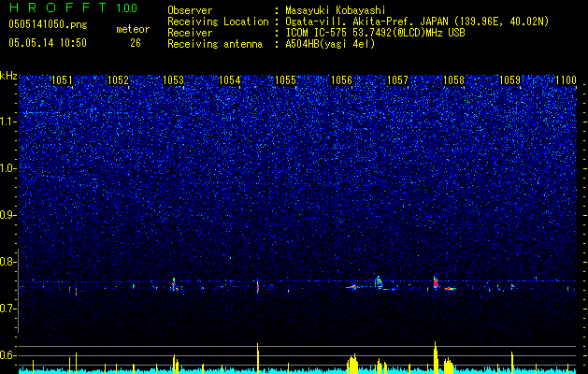Click the 1059 time marker
The height and width of the screenshot is (374, 588).
pyautogui.click(x=510, y=80)
